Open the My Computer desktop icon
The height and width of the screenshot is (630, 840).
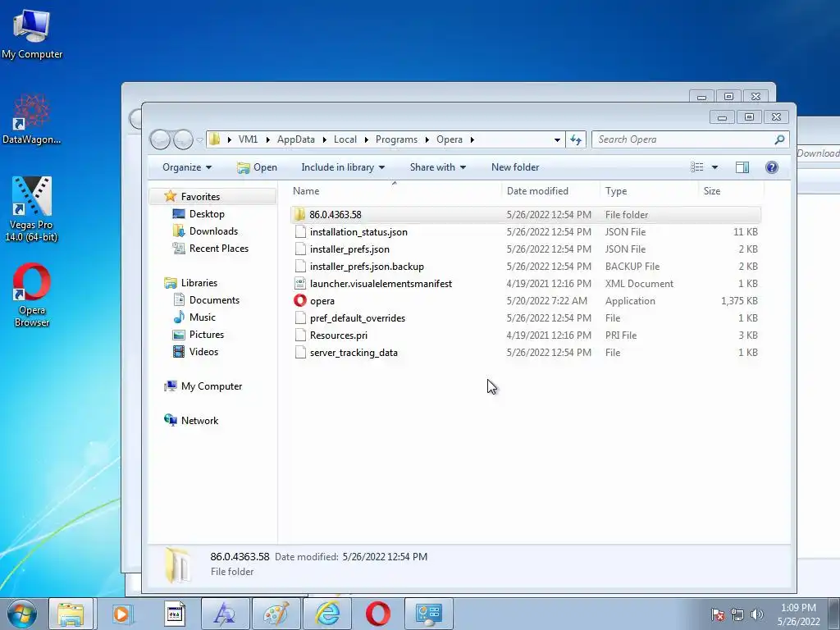point(32,33)
